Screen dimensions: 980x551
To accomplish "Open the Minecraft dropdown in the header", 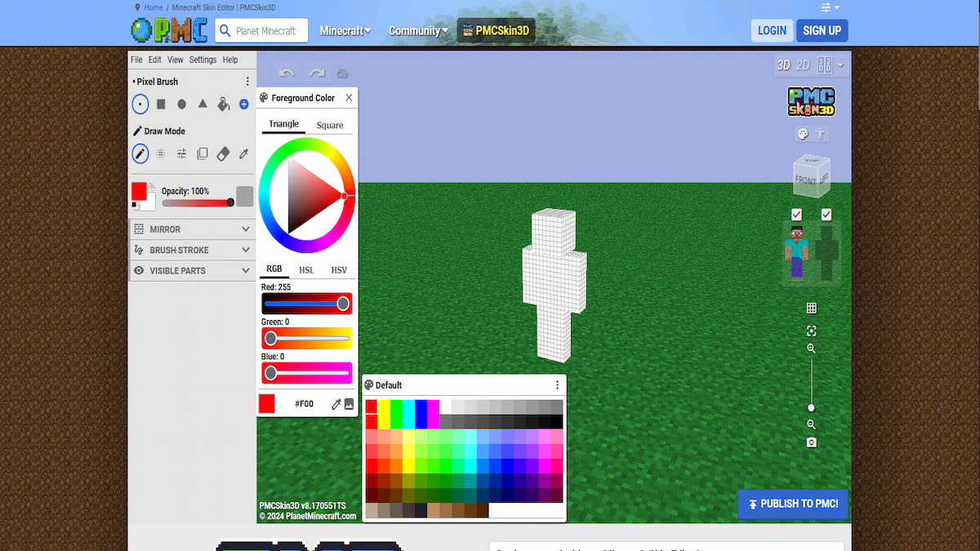I will pos(345,30).
